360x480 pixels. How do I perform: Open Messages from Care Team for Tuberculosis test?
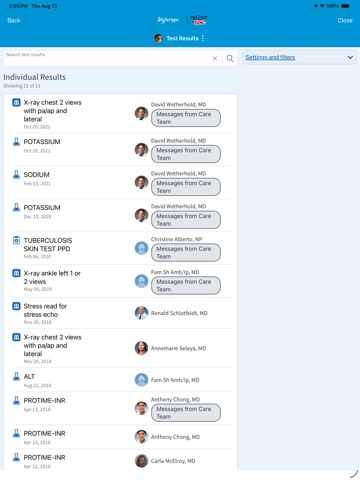click(x=186, y=252)
